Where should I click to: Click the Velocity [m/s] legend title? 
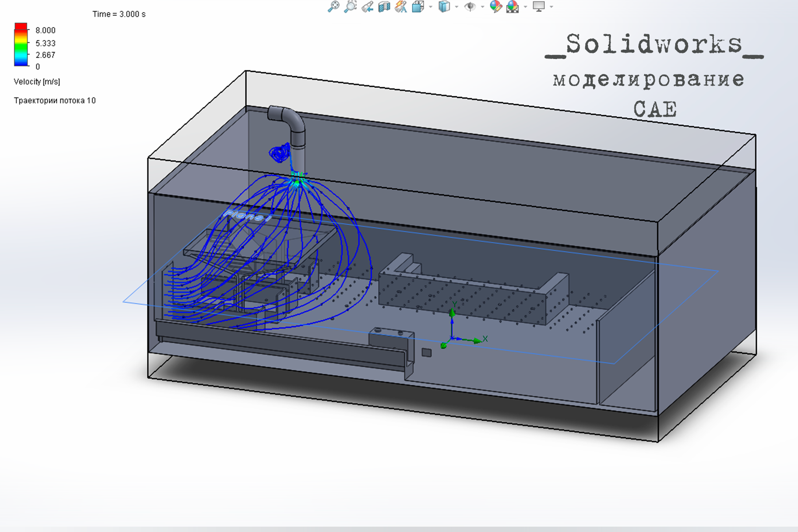(37, 82)
